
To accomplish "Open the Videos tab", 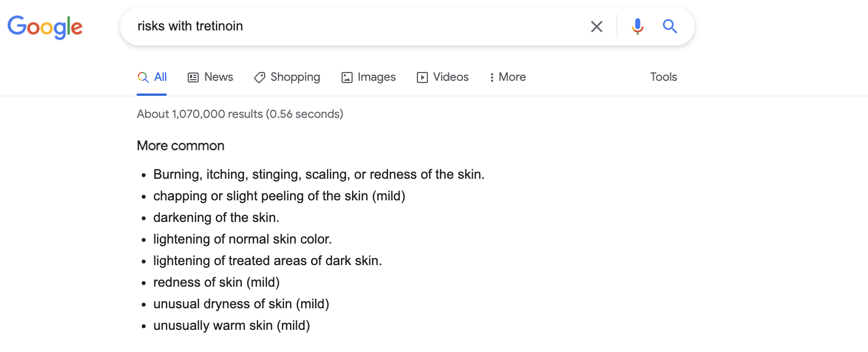I will 442,77.
